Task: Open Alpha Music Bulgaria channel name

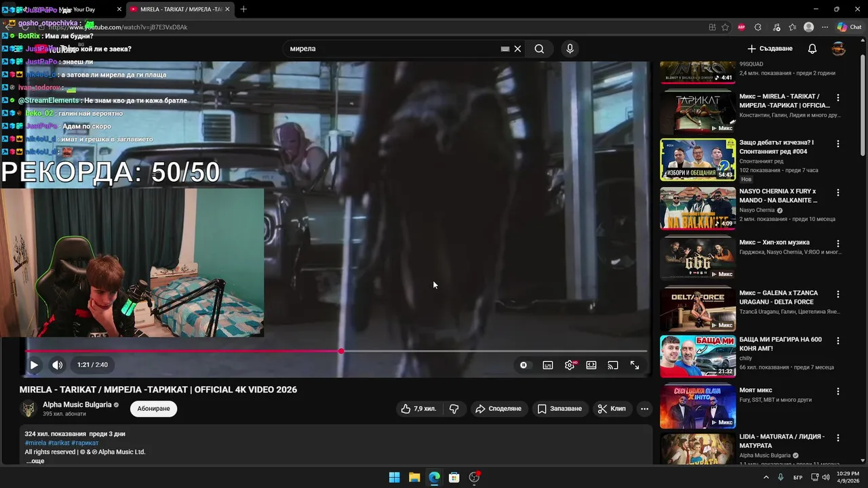Action: click(x=77, y=405)
